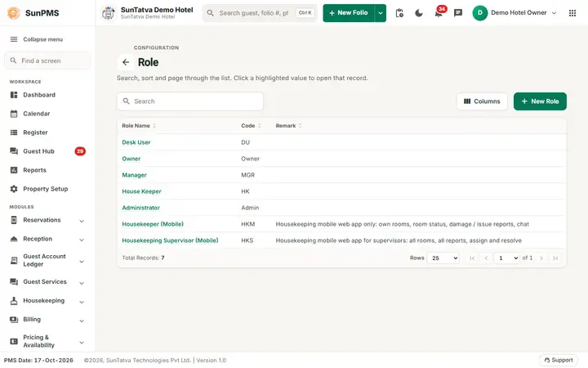This screenshot has width=588, height=368.
Task: Click the hamburger Collapse menu icon
Action: 14,39
